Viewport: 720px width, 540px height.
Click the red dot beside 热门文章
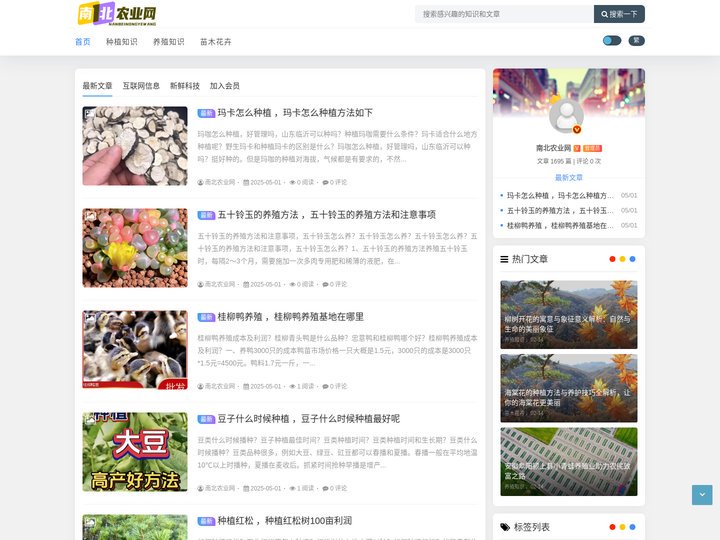pyautogui.click(x=612, y=259)
